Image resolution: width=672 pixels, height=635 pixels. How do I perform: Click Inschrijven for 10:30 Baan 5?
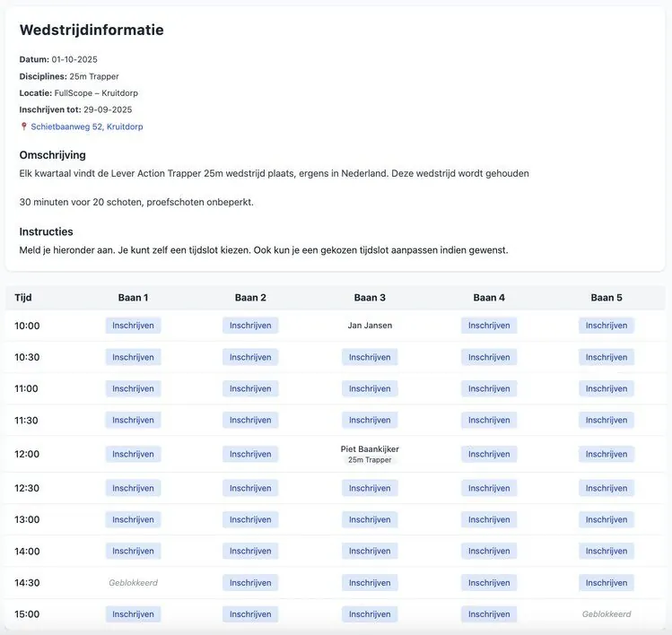click(607, 357)
